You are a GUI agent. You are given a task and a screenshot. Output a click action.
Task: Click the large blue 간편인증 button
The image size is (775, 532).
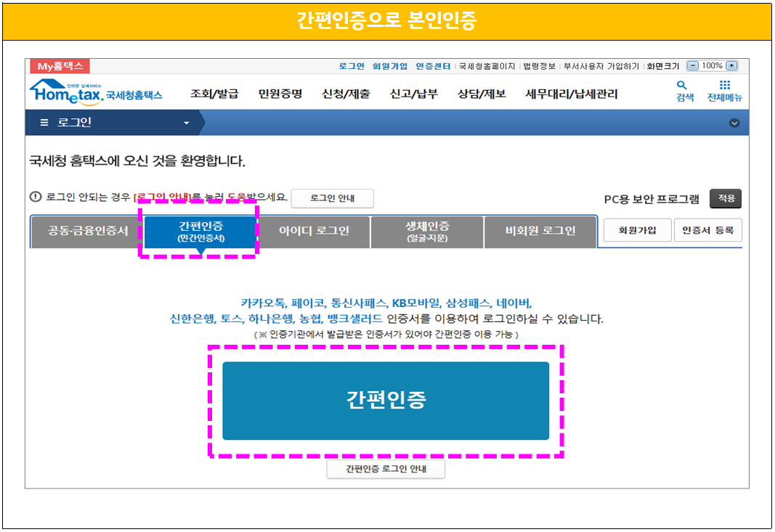point(385,401)
